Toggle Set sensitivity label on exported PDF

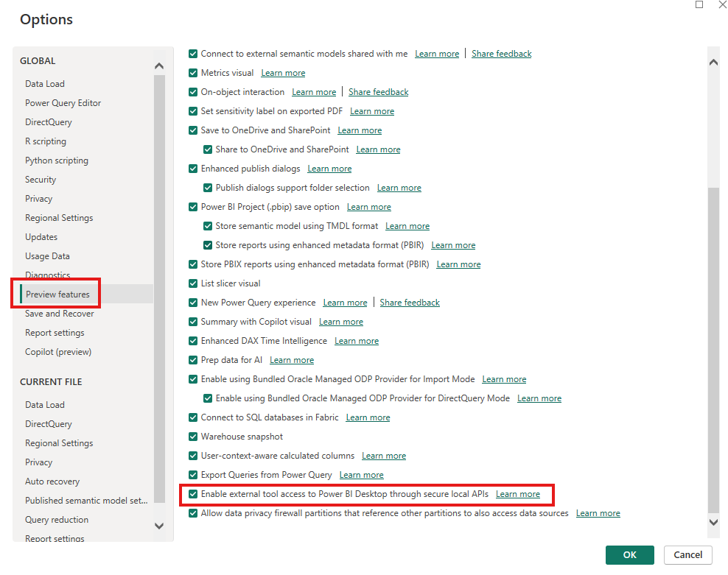coord(193,111)
